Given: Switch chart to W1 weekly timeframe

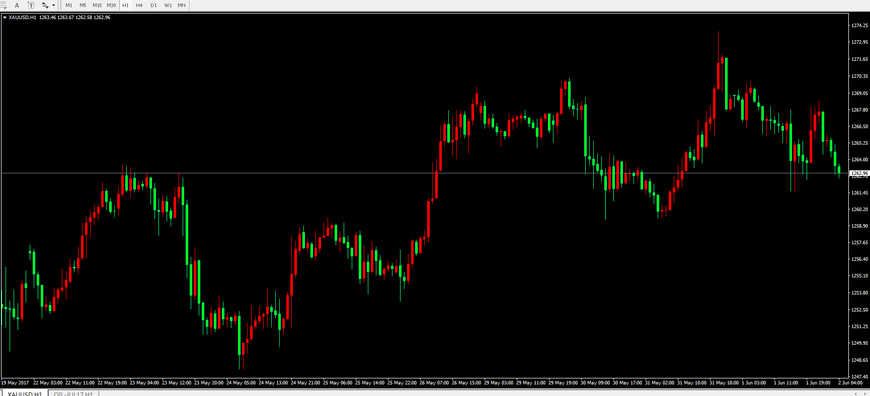Looking at the screenshot, I should tap(168, 5).
